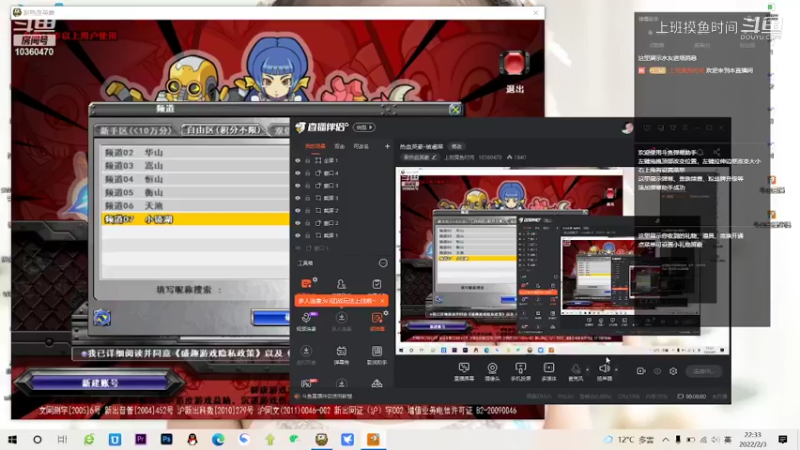Open the notification center in taskbar

tap(783, 439)
